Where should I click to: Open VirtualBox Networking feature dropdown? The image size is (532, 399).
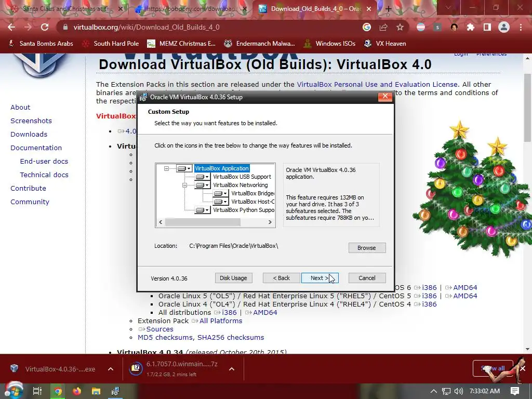[x=203, y=185]
